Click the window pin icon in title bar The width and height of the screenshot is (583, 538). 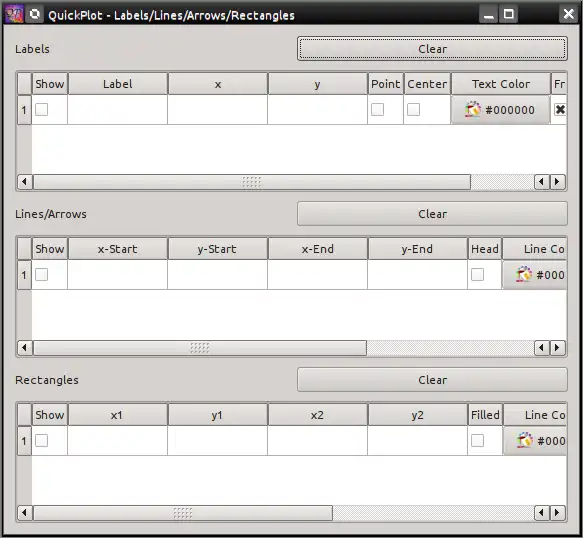pyautogui.click(x=35, y=15)
